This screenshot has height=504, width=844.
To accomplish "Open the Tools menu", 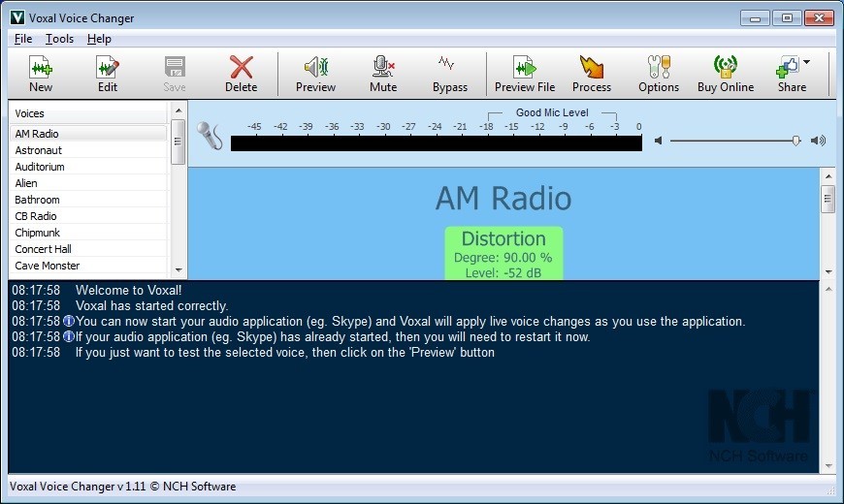I will click(x=59, y=39).
